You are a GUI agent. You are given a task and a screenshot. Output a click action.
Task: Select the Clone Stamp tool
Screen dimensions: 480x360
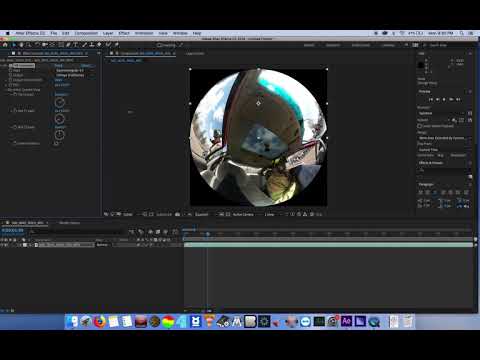[x=92, y=45]
